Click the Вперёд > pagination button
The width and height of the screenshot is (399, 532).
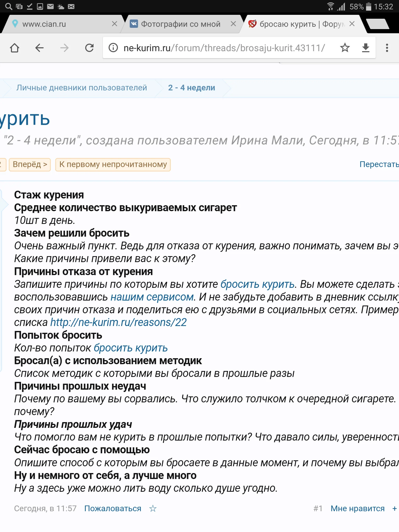click(x=30, y=164)
